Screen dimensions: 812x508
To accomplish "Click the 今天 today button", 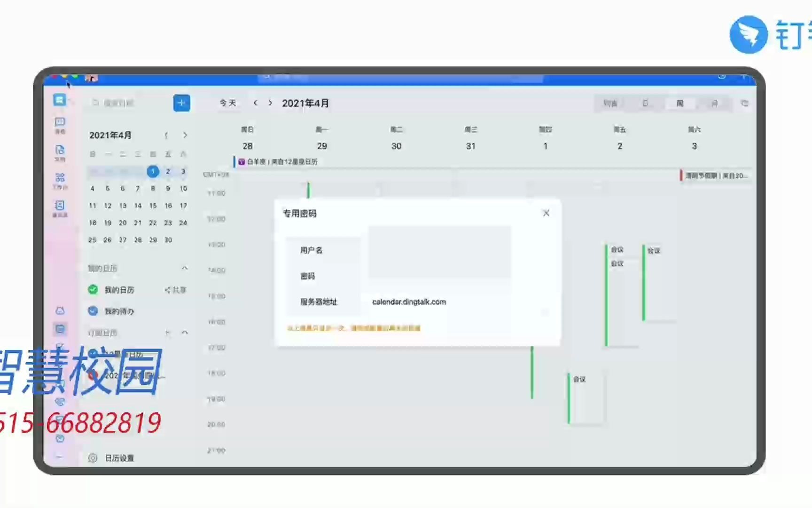I will 228,103.
